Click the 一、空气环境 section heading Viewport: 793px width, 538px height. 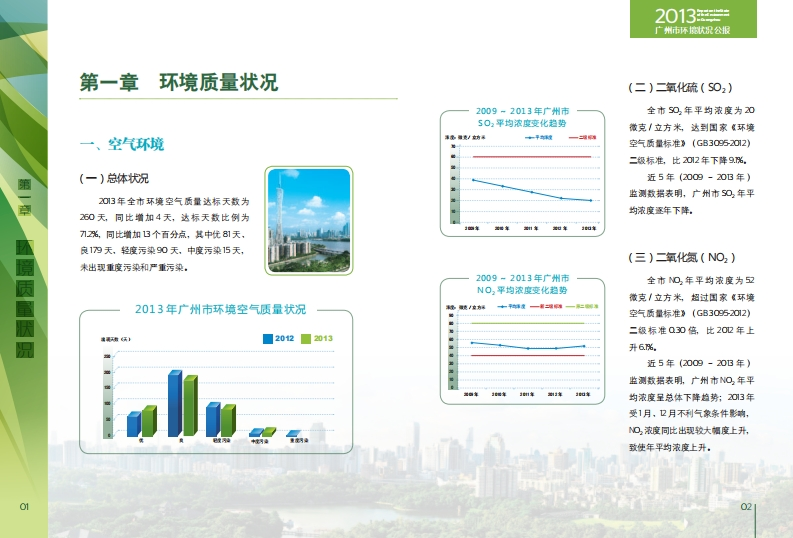click(122, 145)
